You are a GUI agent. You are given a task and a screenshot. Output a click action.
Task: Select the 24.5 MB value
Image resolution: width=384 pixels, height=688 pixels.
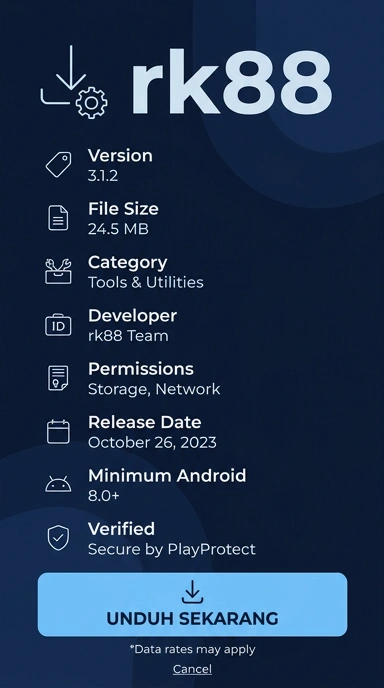[118, 229]
